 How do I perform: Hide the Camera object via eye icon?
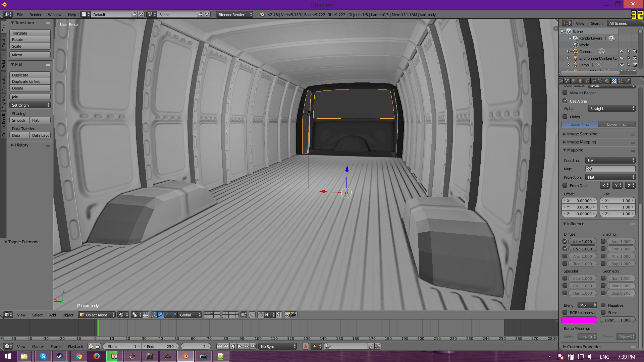click(x=622, y=51)
